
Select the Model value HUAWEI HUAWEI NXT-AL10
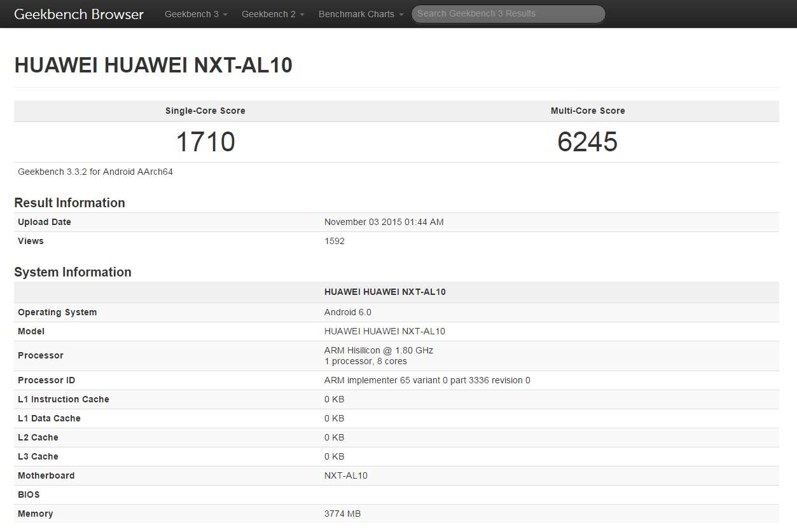coord(385,331)
